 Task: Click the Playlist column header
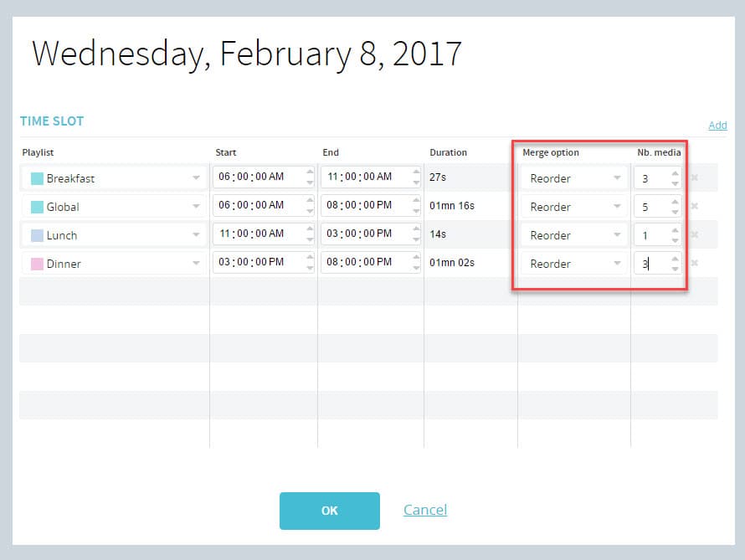[38, 152]
